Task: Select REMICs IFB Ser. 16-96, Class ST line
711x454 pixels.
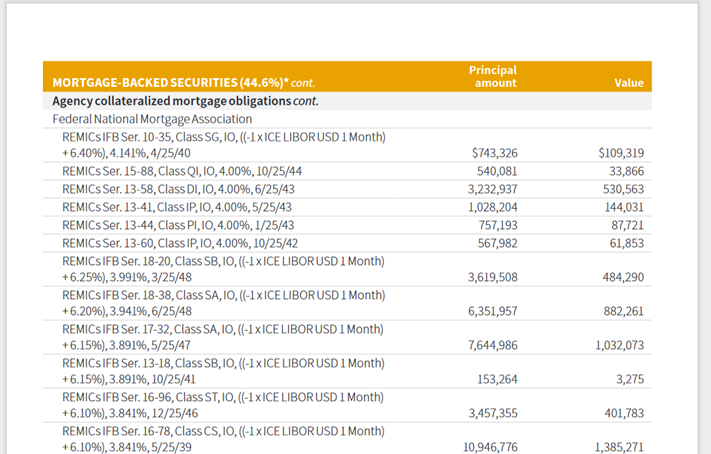Action: coord(223,397)
